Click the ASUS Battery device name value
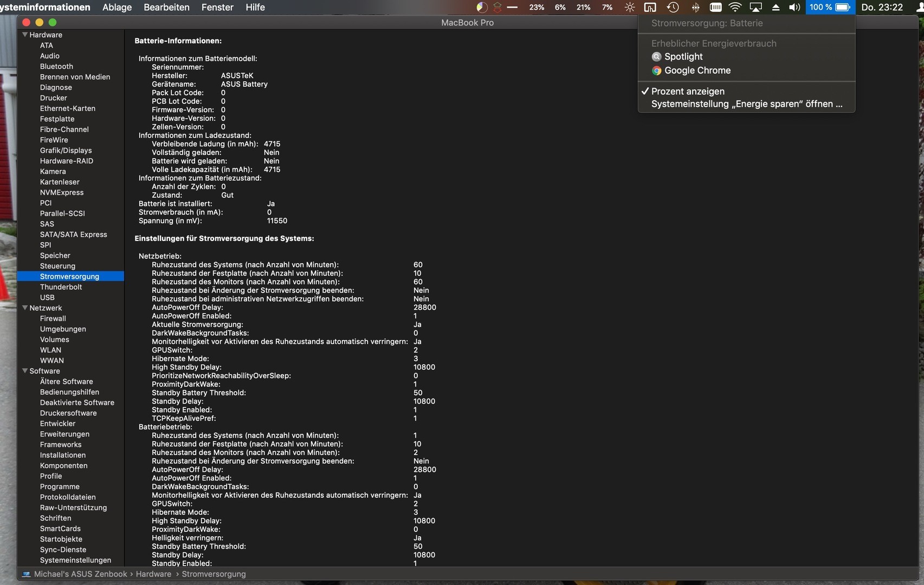Screen dimensions: 924x585 pos(244,84)
